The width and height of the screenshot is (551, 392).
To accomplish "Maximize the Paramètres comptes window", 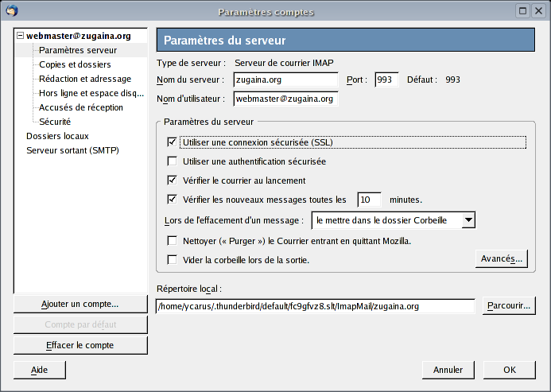I will pos(523,11).
